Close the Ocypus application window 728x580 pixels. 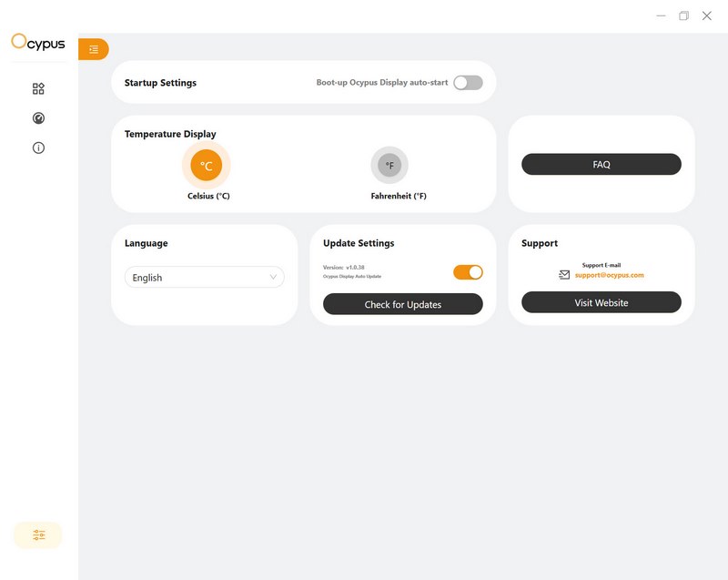click(x=707, y=16)
